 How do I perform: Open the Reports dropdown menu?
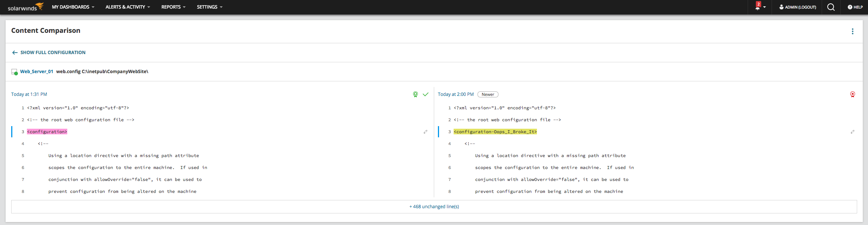point(173,7)
